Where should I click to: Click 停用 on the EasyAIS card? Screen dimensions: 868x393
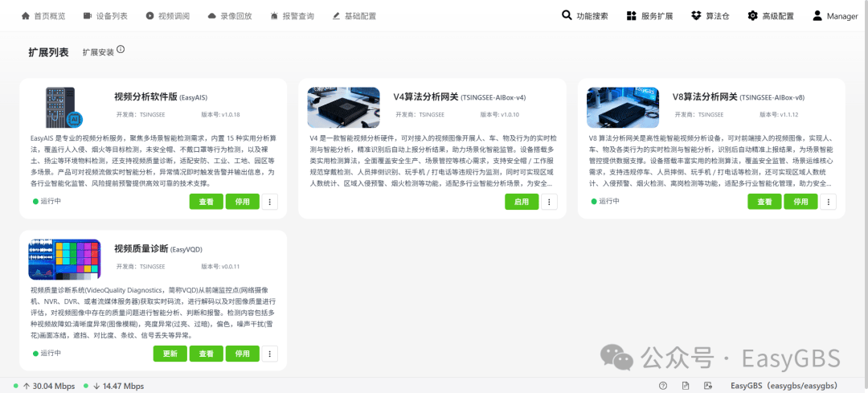[x=243, y=202]
